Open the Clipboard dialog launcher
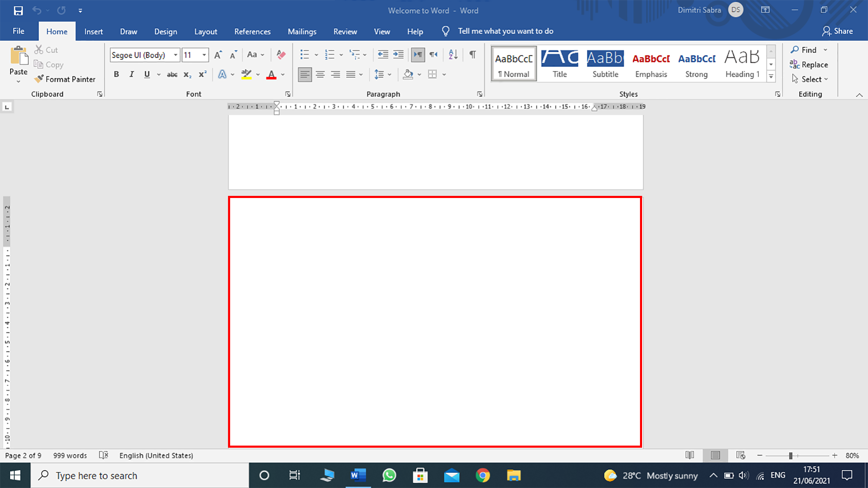 click(100, 94)
